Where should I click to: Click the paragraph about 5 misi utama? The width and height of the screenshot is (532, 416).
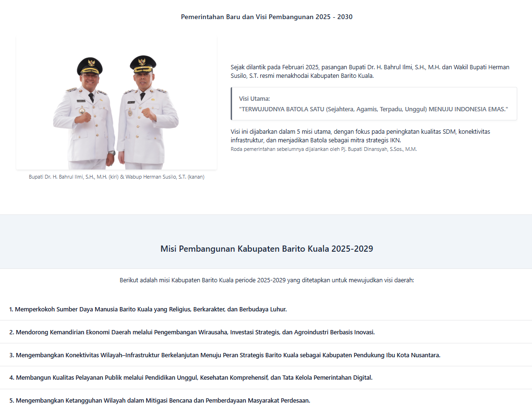(x=361, y=136)
